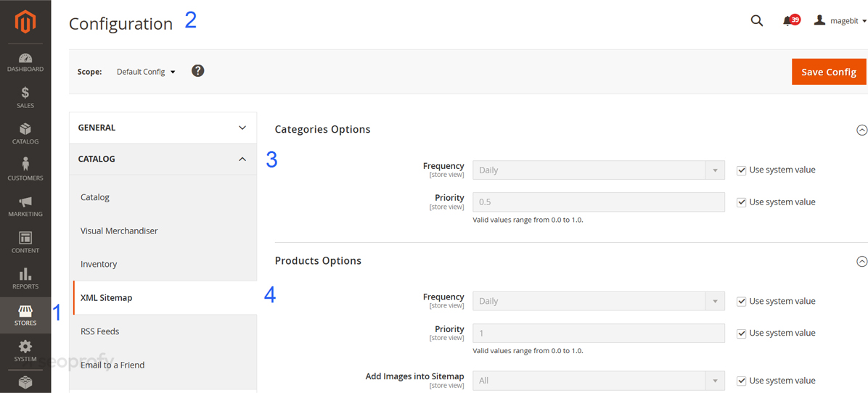Viewport: 868px width, 393px height.
Task: Click the Products Options heading text
Action: coord(319,261)
